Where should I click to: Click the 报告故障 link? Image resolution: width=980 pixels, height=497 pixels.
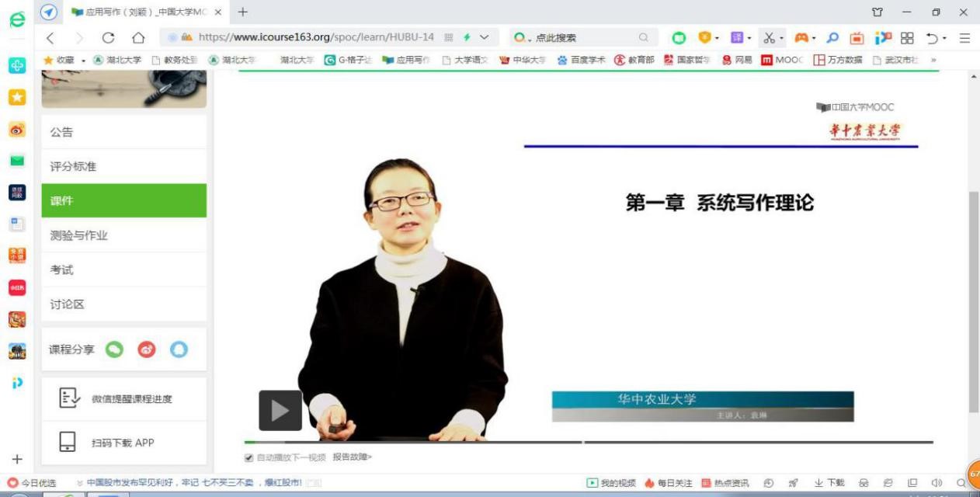click(x=353, y=457)
